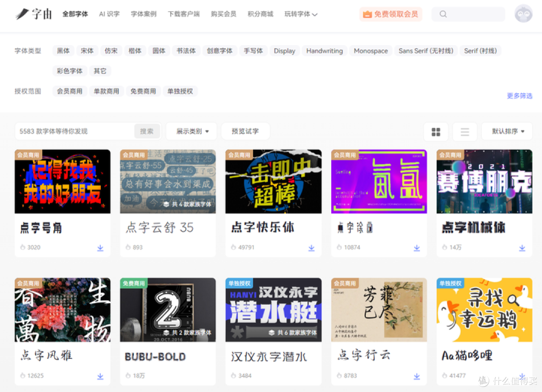
Task: Open 汉仪永字潜水艇 thumbnail
Action: coord(274,310)
